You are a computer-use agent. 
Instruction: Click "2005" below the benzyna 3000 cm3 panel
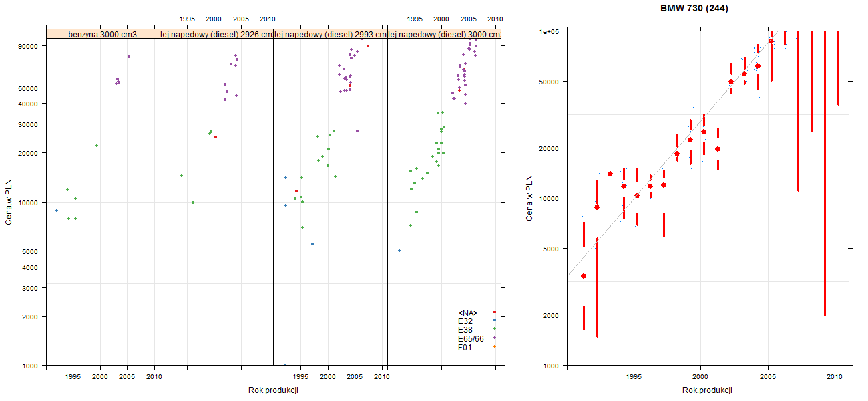pos(128,377)
